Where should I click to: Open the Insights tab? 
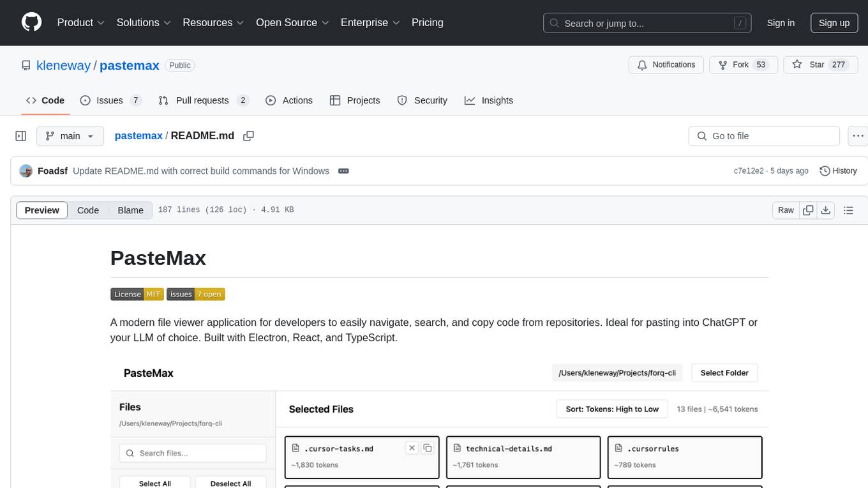[489, 100]
